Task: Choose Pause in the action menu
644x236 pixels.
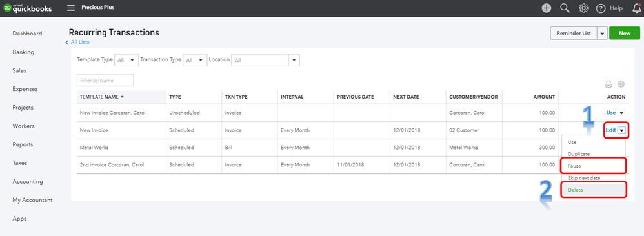Action: [x=593, y=166]
